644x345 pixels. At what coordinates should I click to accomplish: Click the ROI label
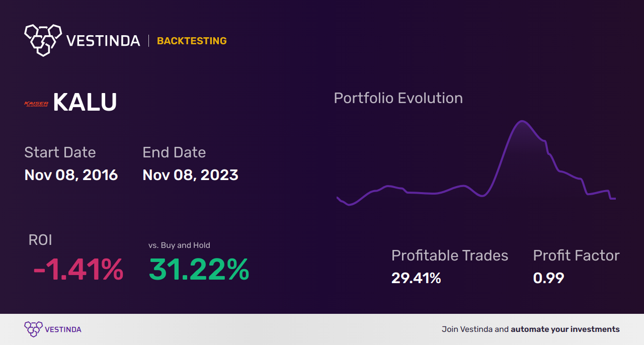pos(40,240)
